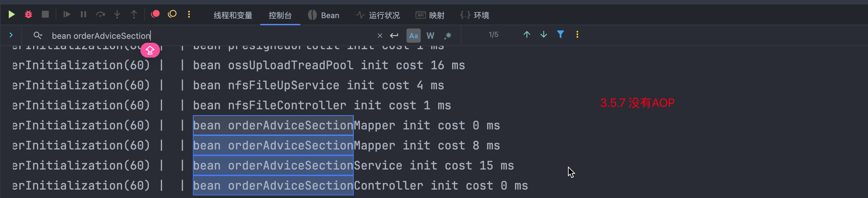The width and height of the screenshot is (868, 198).
Task: Click Resume Program icon
Action: click(x=67, y=14)
